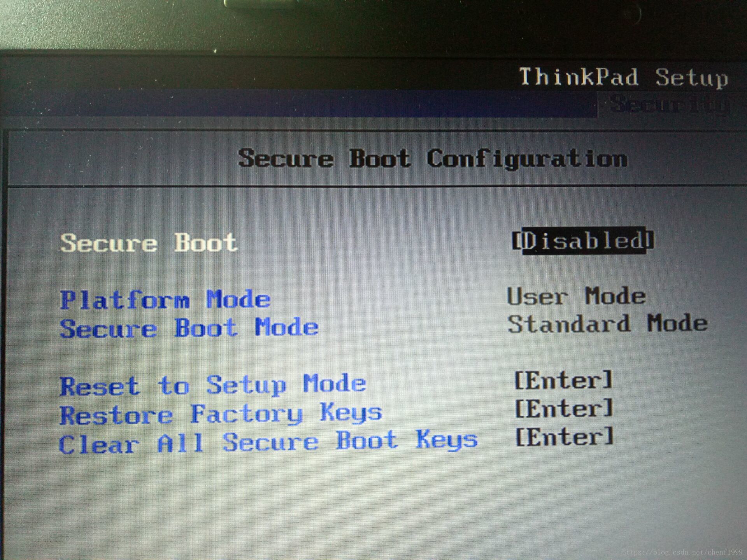The image size is (747, 560).
Task: Click the Standard Mode value
Action: (607, 324)
